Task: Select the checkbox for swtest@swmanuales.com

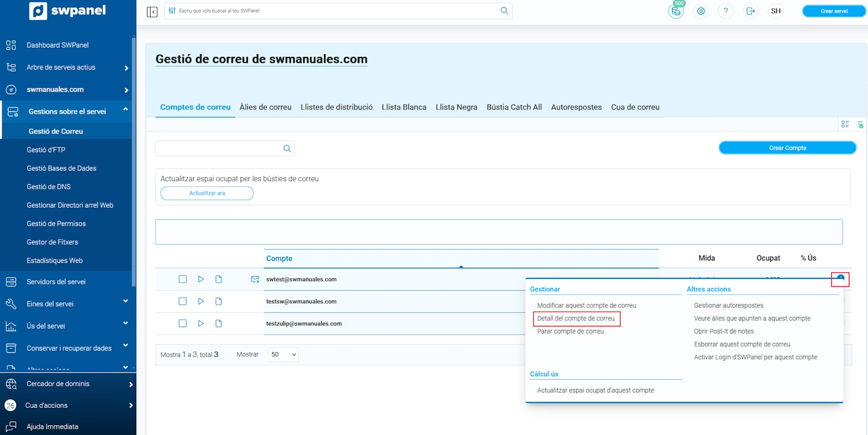Action: click(x=183, y=279)
